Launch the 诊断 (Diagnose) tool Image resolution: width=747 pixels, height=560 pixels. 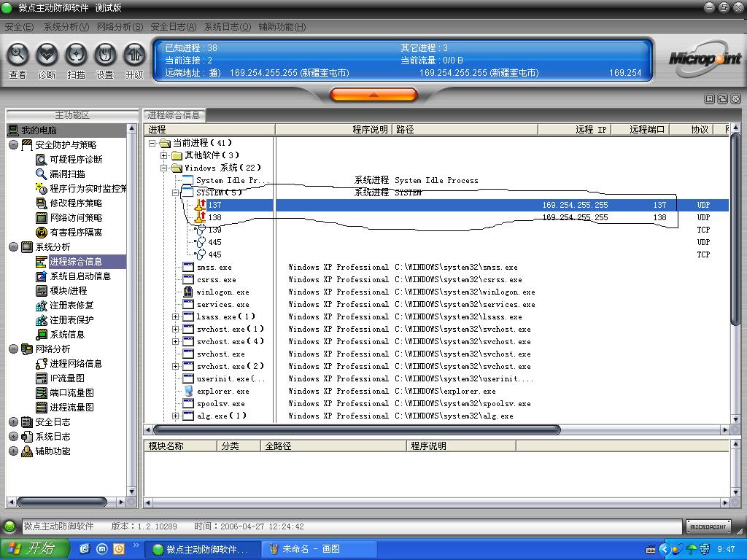(47, 61)
